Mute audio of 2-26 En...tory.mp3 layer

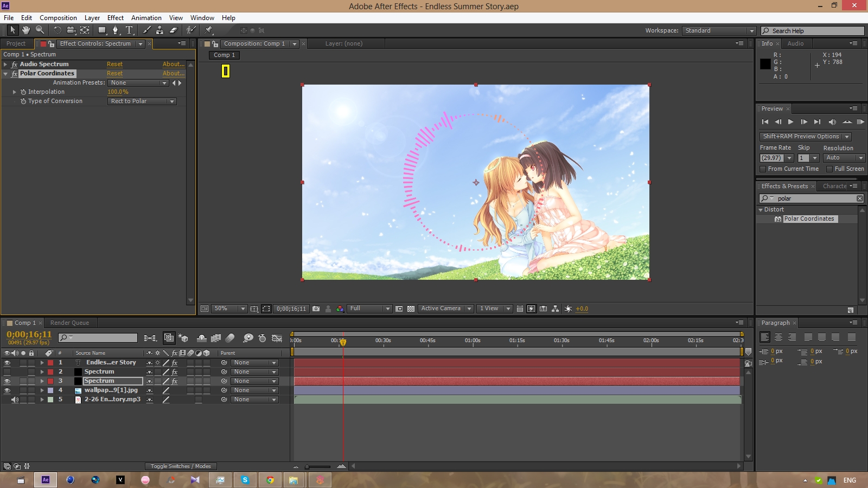(15, 400)
